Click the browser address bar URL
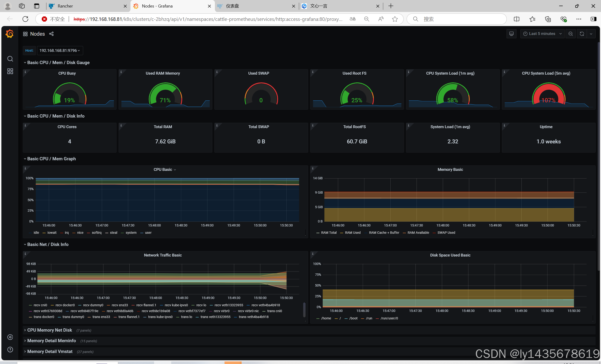601x364 pixels. point(208,19)
